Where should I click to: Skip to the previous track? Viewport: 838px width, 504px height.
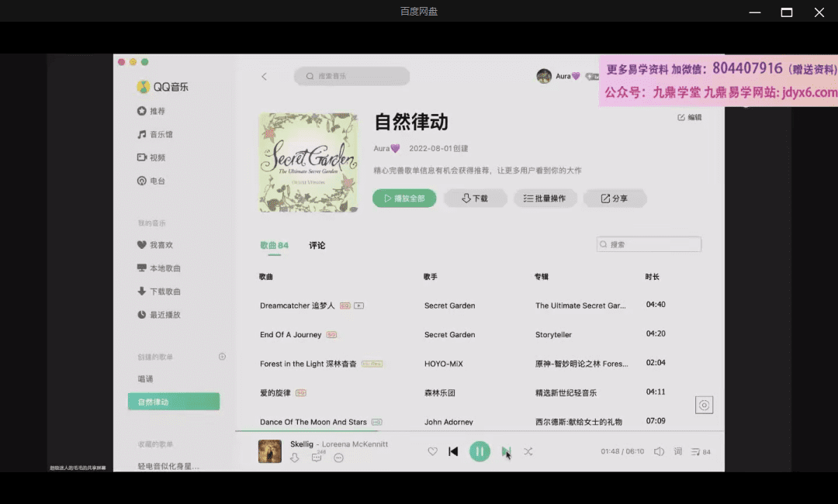pos(453,451)
